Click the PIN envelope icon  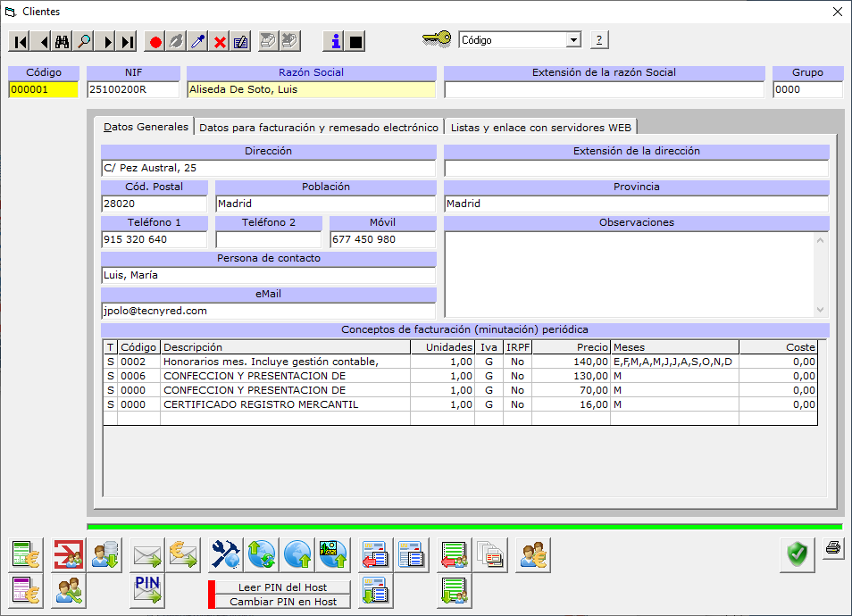point(147,590)
